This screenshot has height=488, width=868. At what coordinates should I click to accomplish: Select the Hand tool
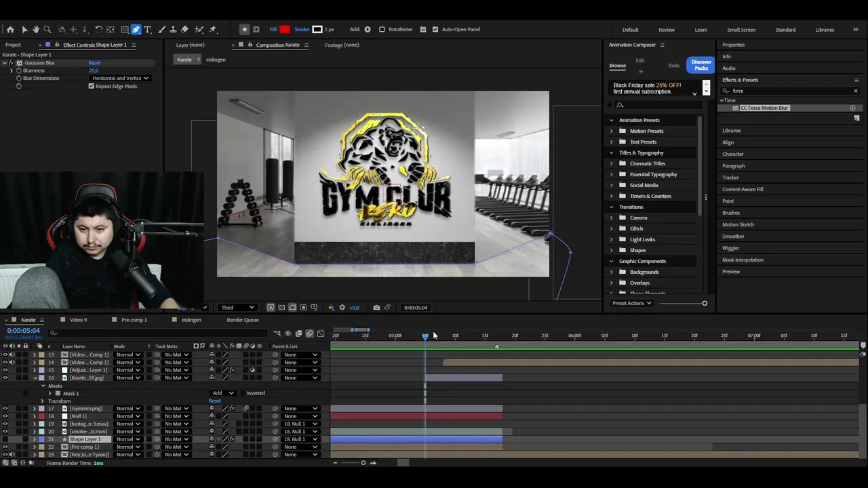coord(36,30)
